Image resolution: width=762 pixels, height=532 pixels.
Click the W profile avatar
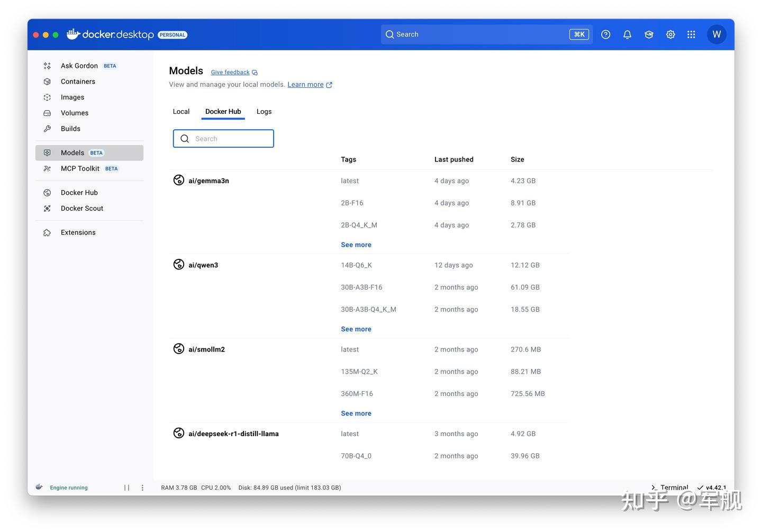(x=716, y=34)
